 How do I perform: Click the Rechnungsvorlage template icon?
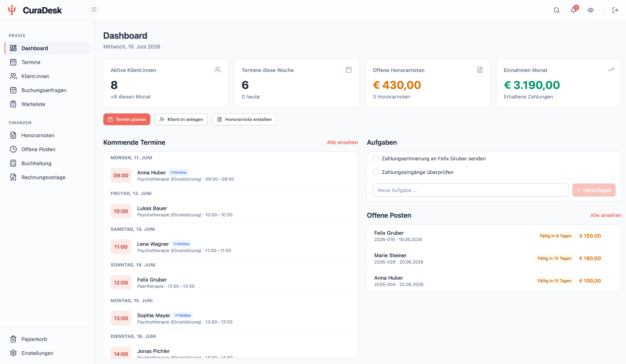(x=13, y=177)
